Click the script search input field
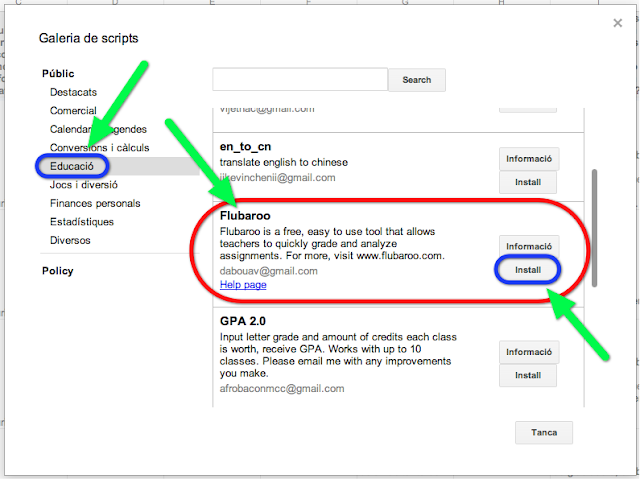The width and height of the screenshot is (640, 479). (x=300, y=80)
